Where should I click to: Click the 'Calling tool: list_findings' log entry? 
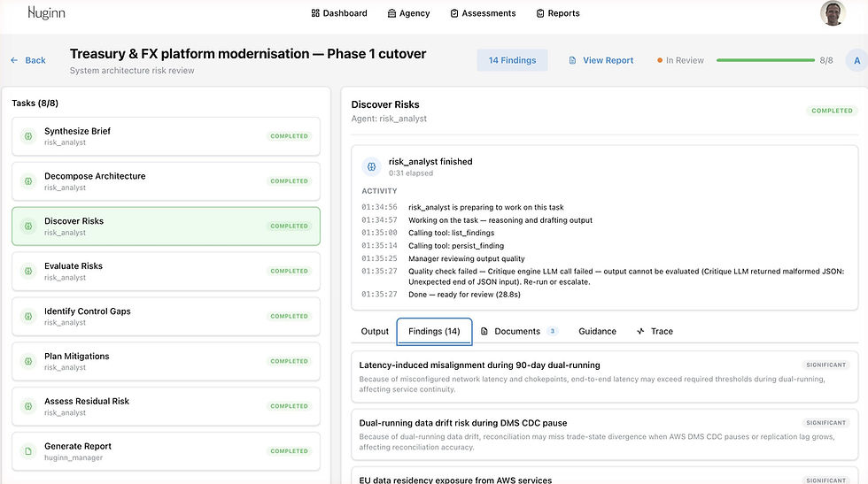click(x=451, y=233)
